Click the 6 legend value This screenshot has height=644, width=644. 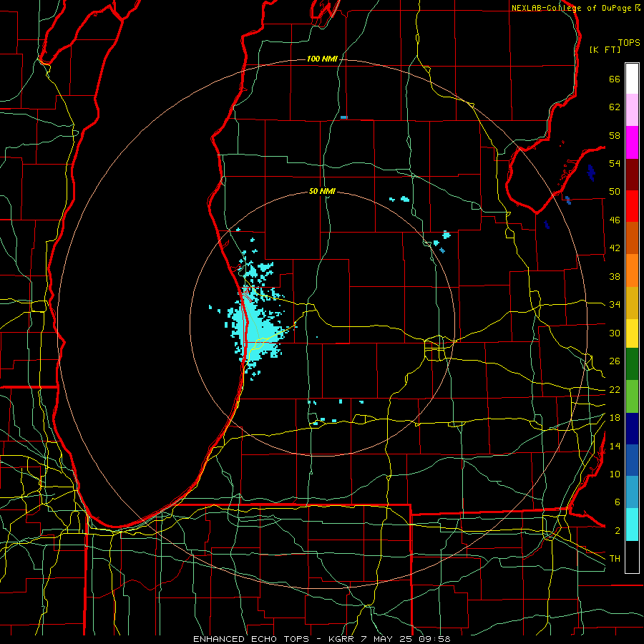click(x=617, y=502)
